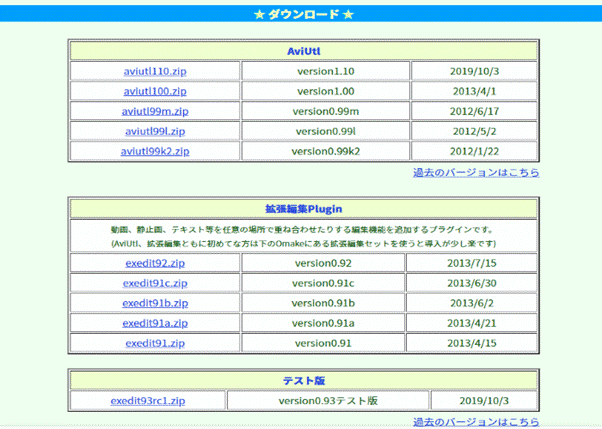Click the AviUtl table header
602x429 pixels.
303,50
